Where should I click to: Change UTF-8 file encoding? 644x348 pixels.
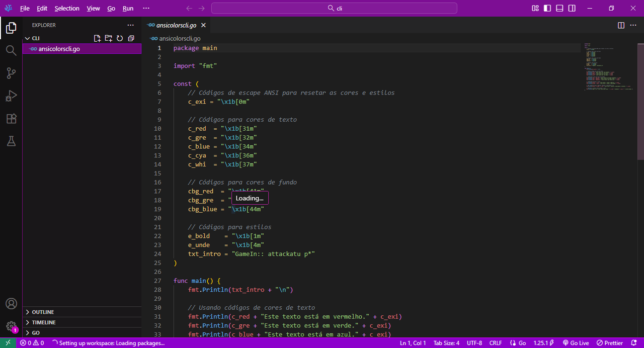tap(474, 343)
